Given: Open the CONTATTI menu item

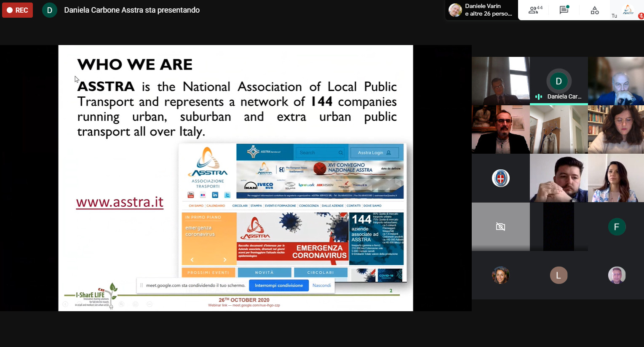Looking at the screenshot, I should click(353, 206).
